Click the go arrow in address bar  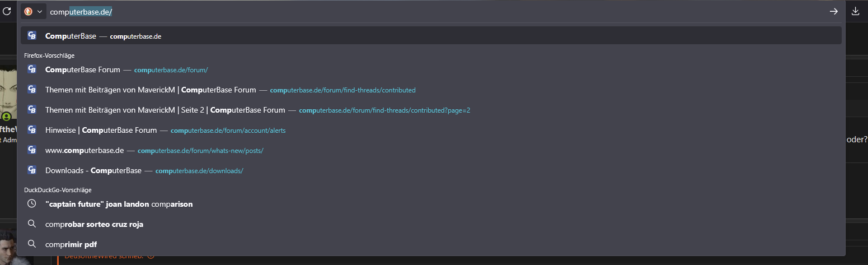pyautogui.click(x=833, y=11)
